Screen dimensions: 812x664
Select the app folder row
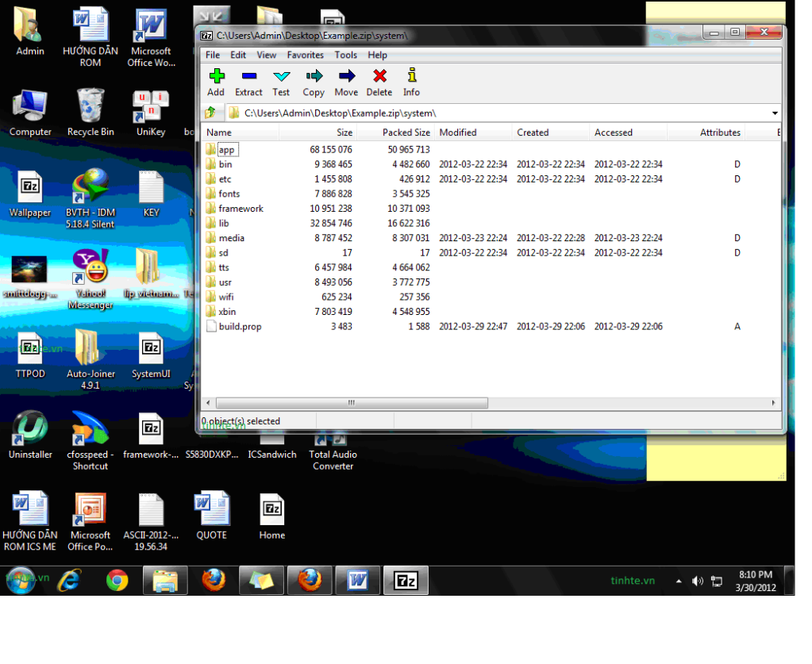tap(491, 150)
